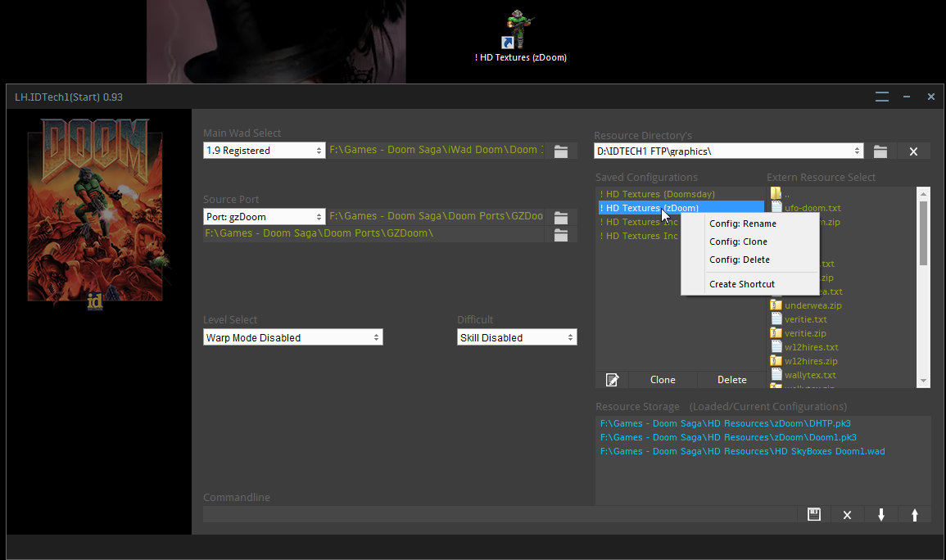Open the Main Wad Select dropdown
Image resolution: width=946 pixels, height=560 pixels.
click(265, 150)
